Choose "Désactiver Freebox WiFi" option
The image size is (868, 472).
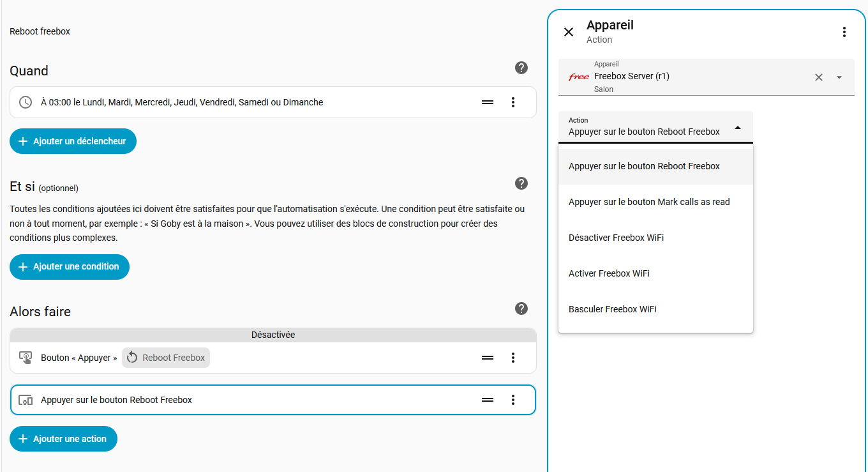tap(616, 238)
